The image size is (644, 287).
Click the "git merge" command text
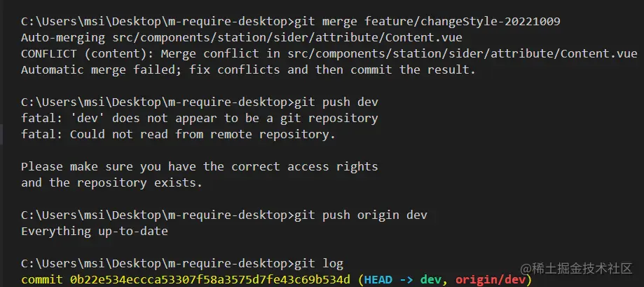pos(326,21)
